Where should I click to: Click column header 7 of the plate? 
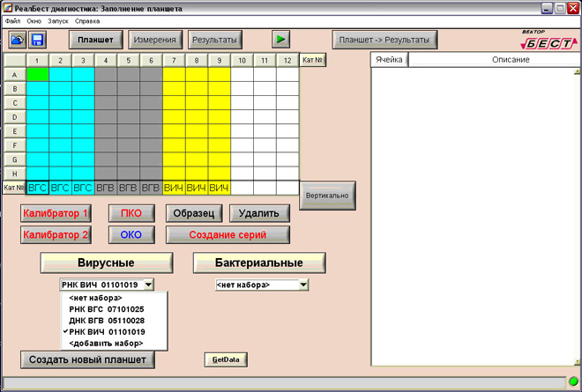tap(174, 61)
